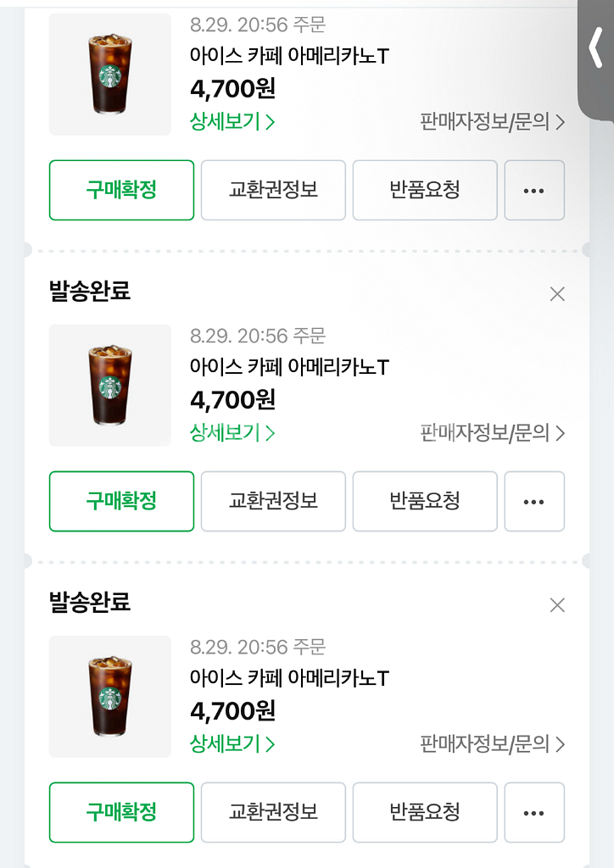Open top order's coffee product thumbnail
This screenshot has width=614, height=868.
point(110,75)
